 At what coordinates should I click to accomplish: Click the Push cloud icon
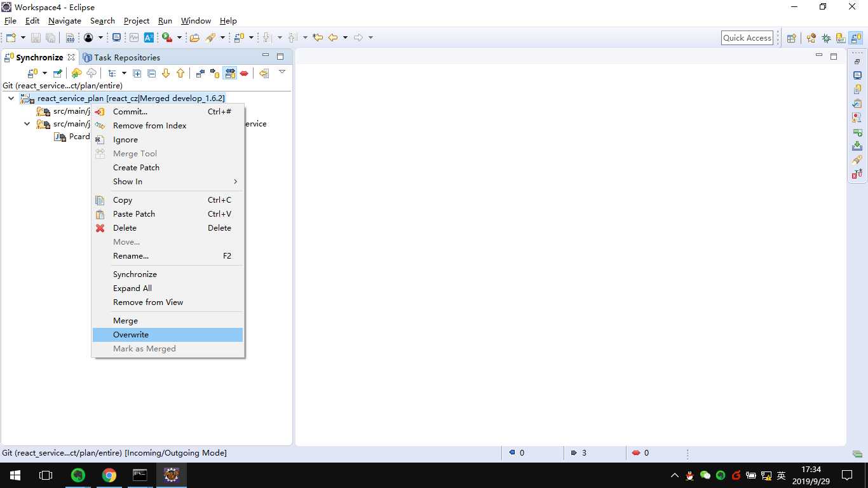tap(92, 73)
